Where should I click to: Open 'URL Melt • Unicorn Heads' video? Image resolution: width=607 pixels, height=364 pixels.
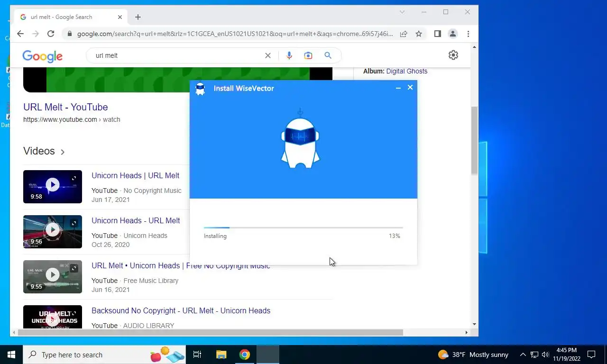click(x=181, y=265)
